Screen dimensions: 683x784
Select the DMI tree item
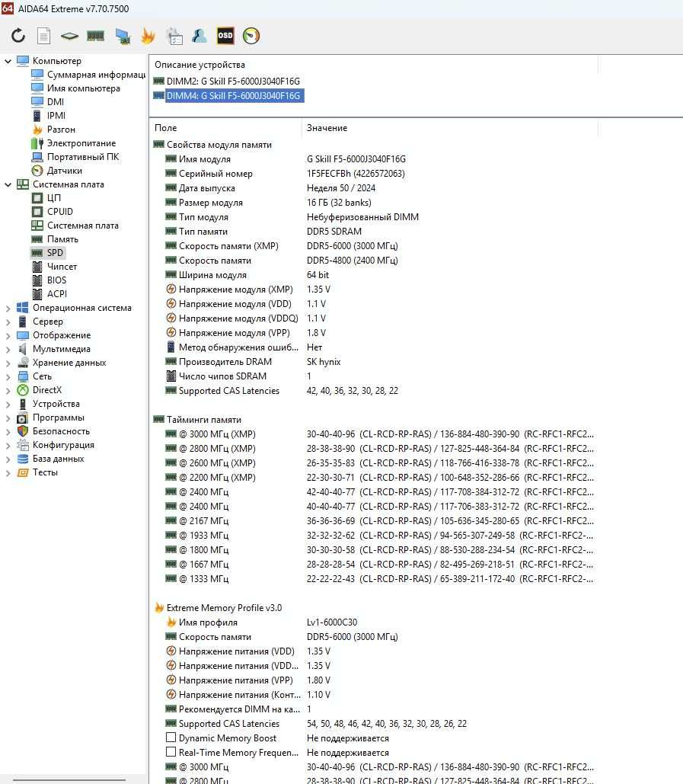click(56, 102)
